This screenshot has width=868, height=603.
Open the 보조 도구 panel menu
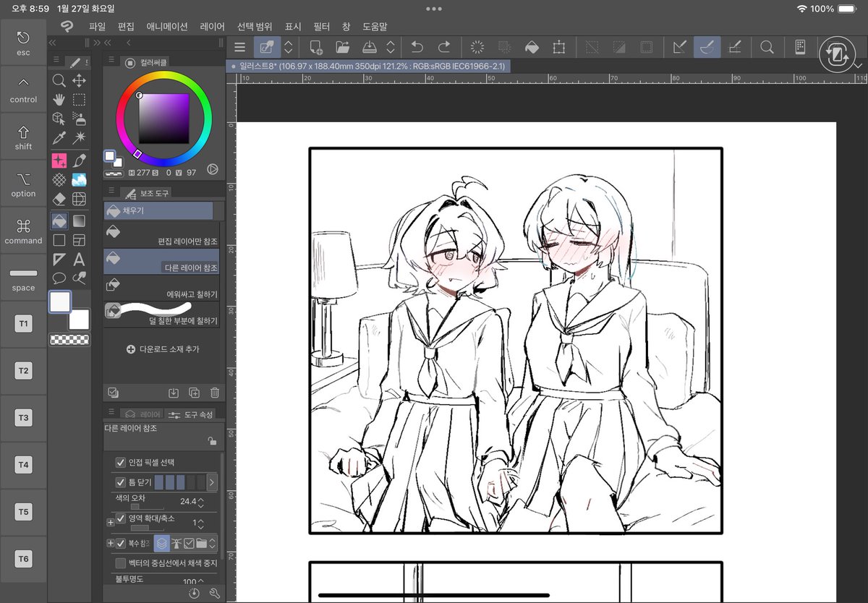111,190
